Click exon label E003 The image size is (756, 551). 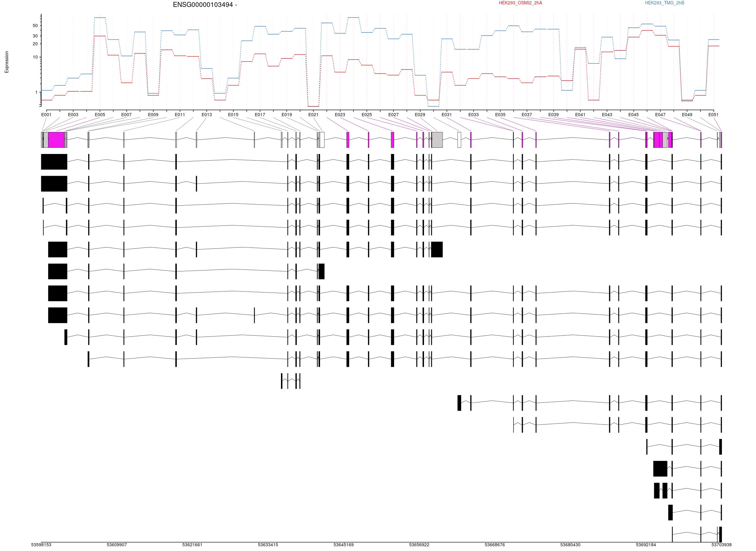[73, 115]
